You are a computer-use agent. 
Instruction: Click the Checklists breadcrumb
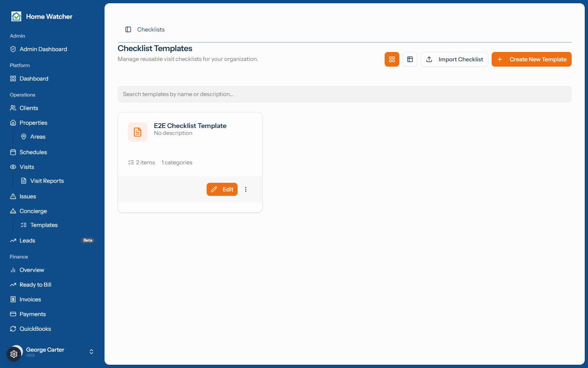click(151, 29)
